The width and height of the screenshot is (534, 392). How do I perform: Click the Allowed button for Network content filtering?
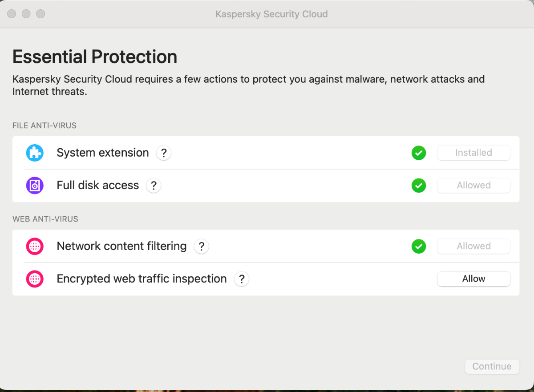(x=473, y=247)
